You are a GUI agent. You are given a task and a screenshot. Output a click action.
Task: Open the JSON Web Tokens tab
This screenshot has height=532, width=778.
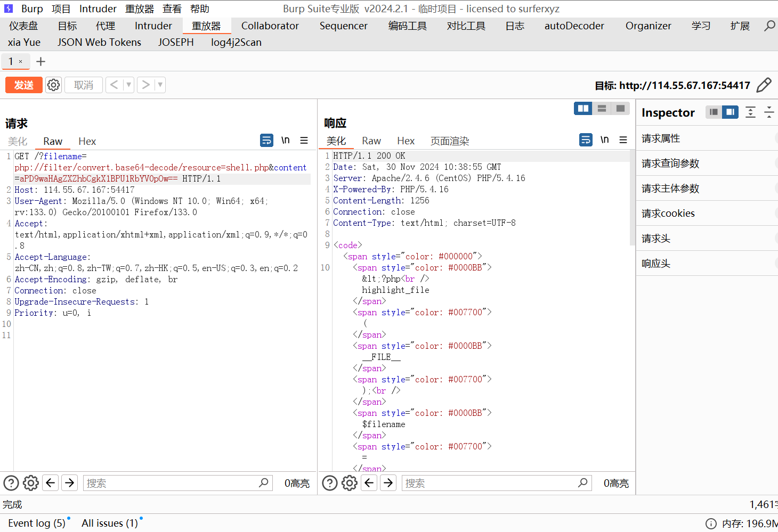pyautogui.click(x=100, y=42)
